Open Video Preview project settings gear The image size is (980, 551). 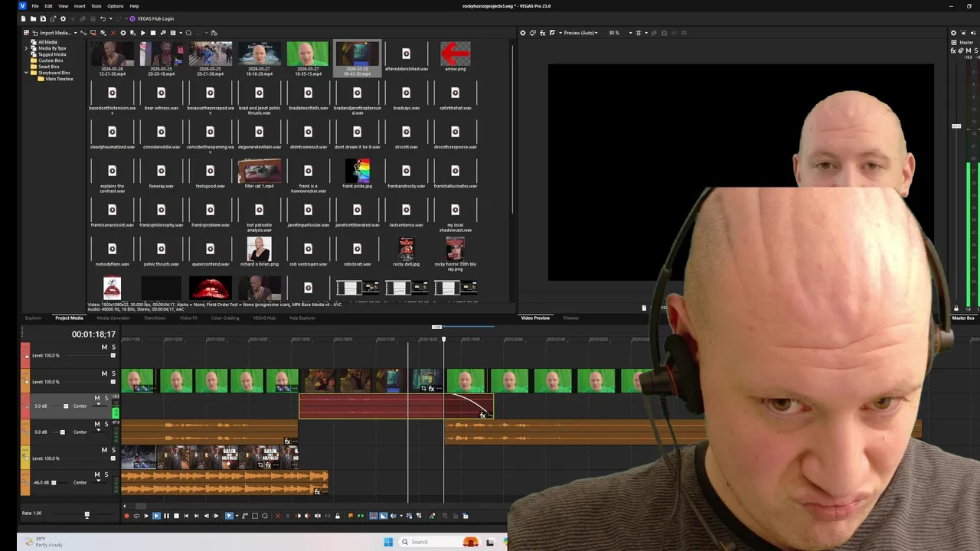coord(523,33)
